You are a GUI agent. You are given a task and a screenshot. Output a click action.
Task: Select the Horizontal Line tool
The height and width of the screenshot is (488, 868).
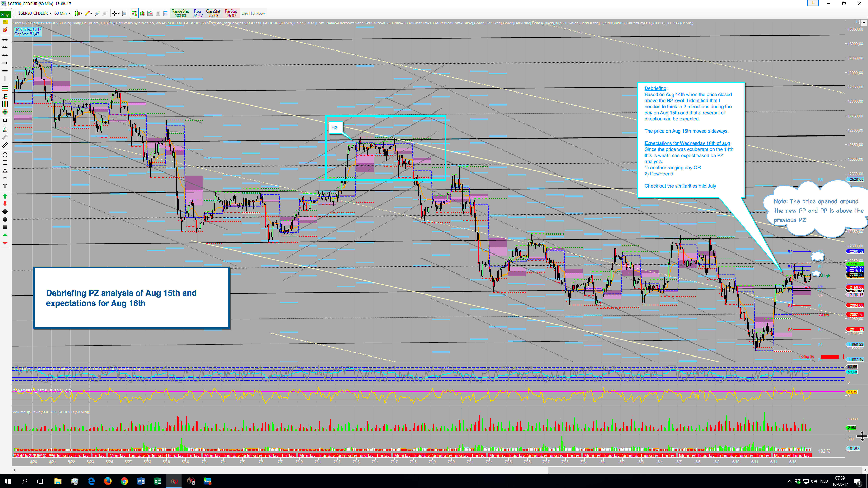click(x=5, y=71)
